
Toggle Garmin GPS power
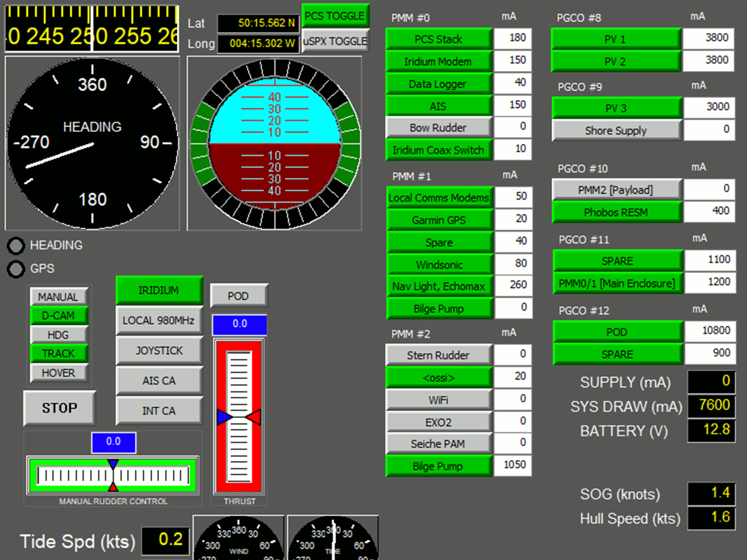point(440,220)
